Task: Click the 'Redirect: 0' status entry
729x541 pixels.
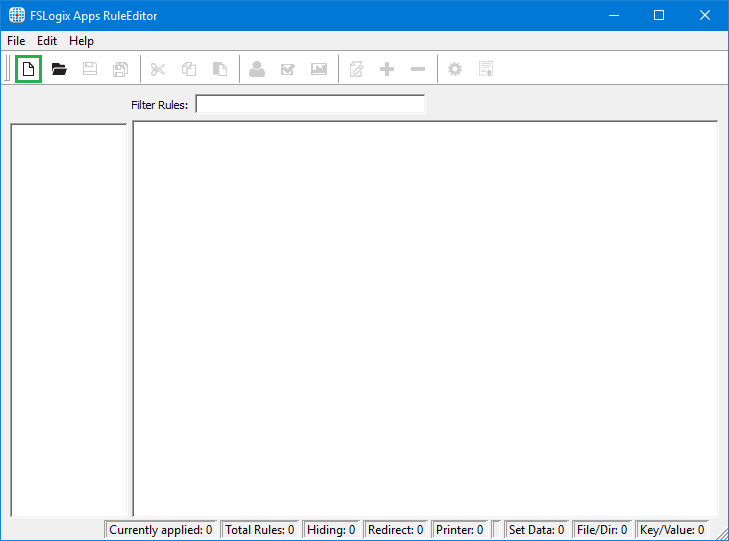Action: pyautogui.click(x=396, y=530)
